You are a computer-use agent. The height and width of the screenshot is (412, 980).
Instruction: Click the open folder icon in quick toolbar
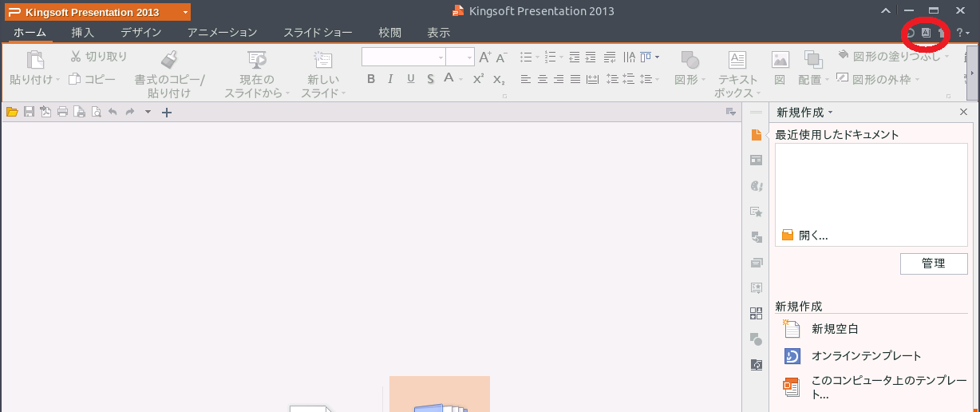(x=11, y=112)
